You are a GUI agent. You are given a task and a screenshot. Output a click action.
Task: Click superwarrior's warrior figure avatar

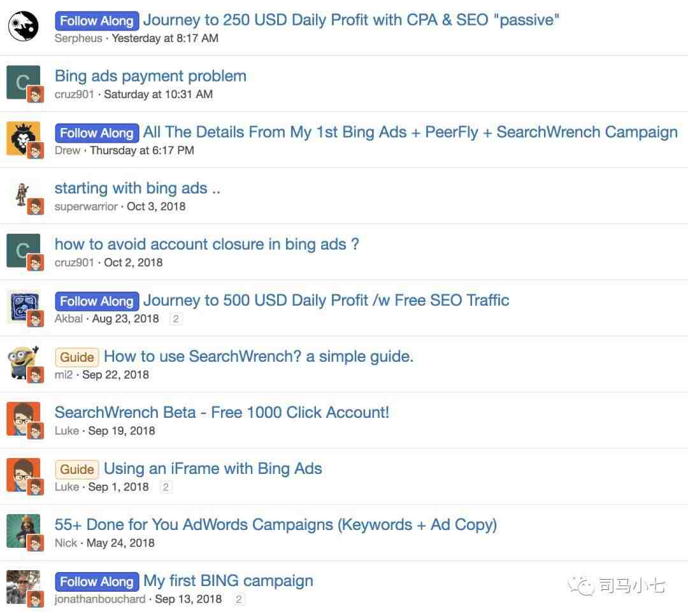coord(22,193)
